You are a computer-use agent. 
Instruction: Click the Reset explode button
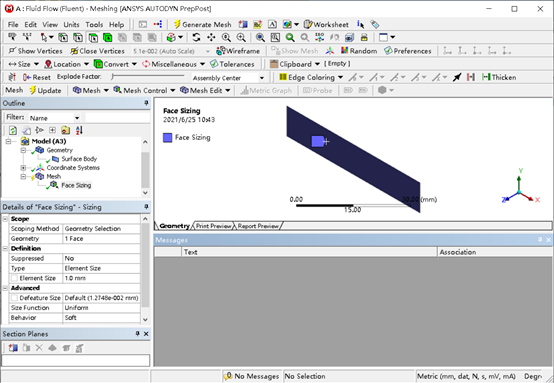point(37,77)
